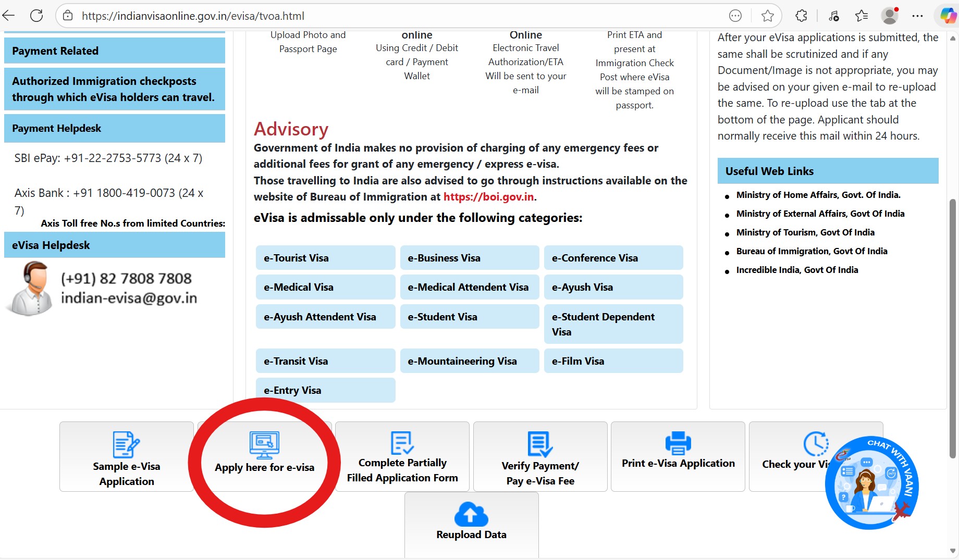Select the e-Business Visa category
The width and height of the screenshot is (959, 560).
tap(469, 258)
